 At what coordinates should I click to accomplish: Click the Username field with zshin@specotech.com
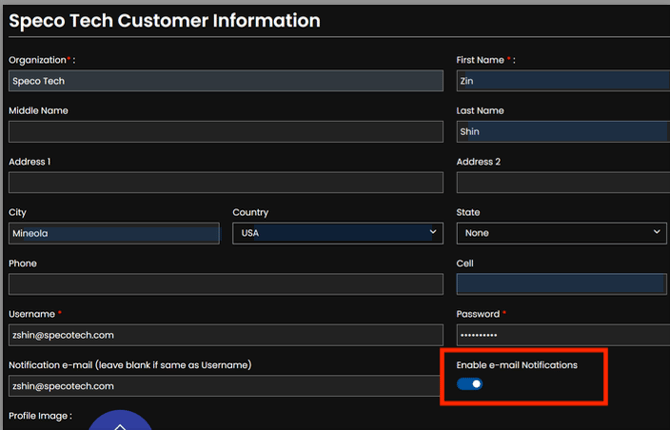point(226,335)
